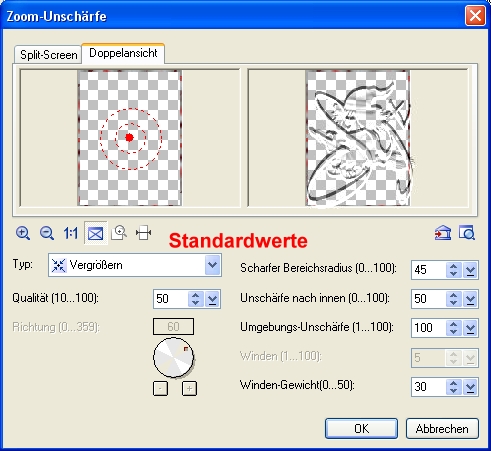Confirm with the OK button
491x451 pixels.
tap(361, 429)
